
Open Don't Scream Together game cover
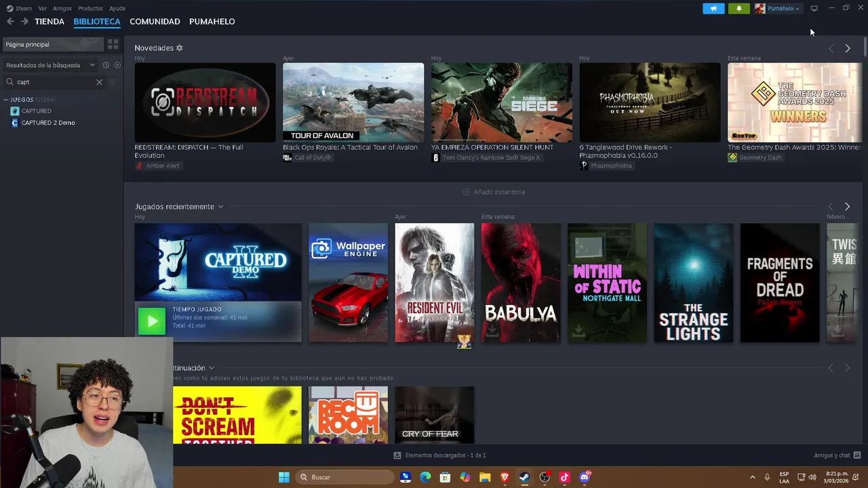click(x=237, y=415)
